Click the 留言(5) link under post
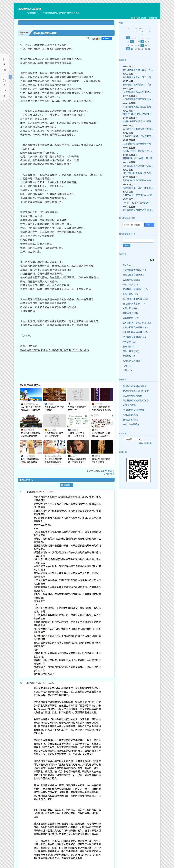 [x=111, y=471]
